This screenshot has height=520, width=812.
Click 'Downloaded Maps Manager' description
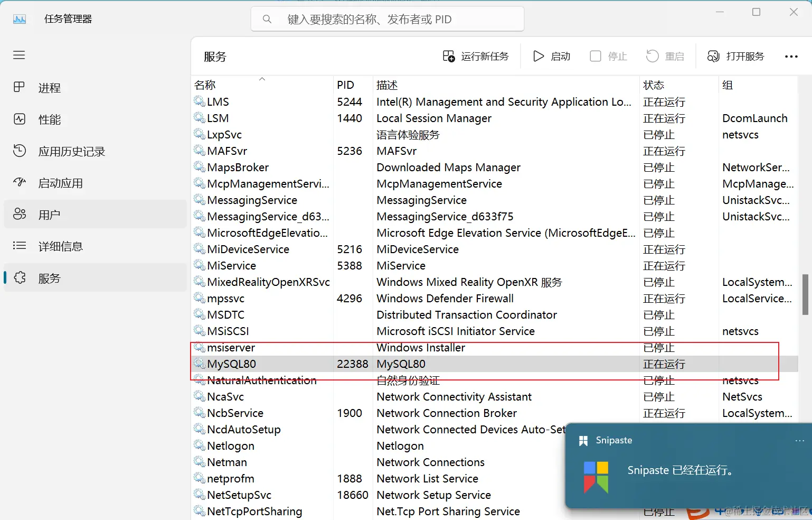pos(448,168)
